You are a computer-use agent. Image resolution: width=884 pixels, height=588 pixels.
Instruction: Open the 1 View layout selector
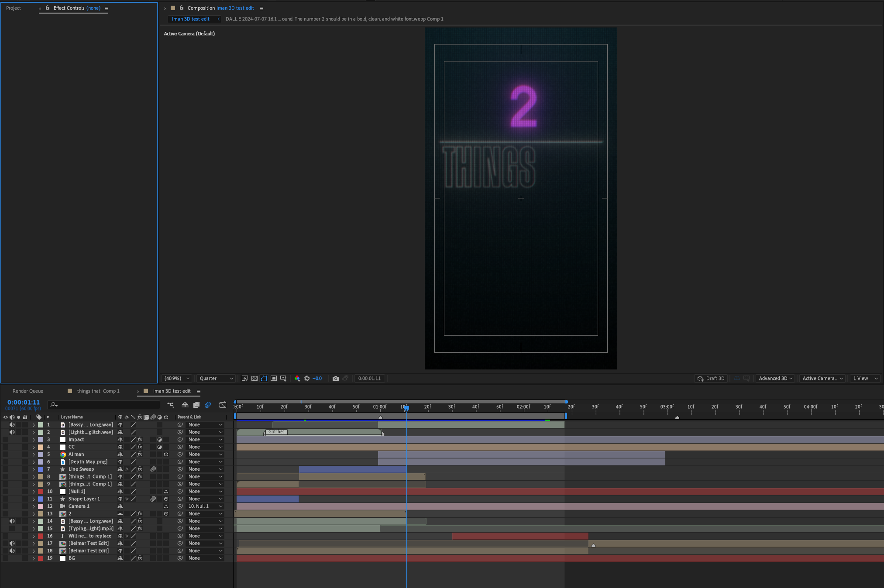tap(864, 378)
